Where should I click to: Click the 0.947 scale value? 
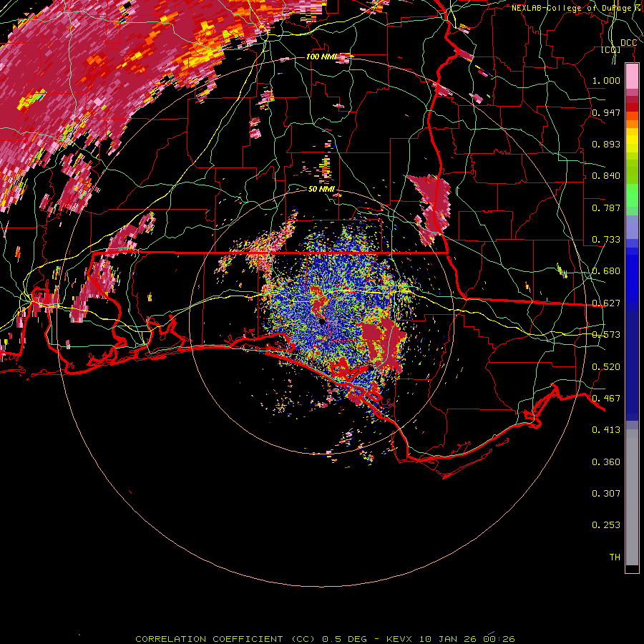click(606, 112)
